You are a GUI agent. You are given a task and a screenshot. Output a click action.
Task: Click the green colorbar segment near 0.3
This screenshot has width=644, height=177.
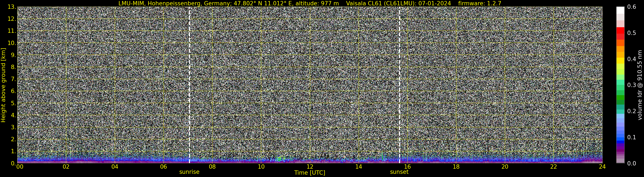coord(620,87)
